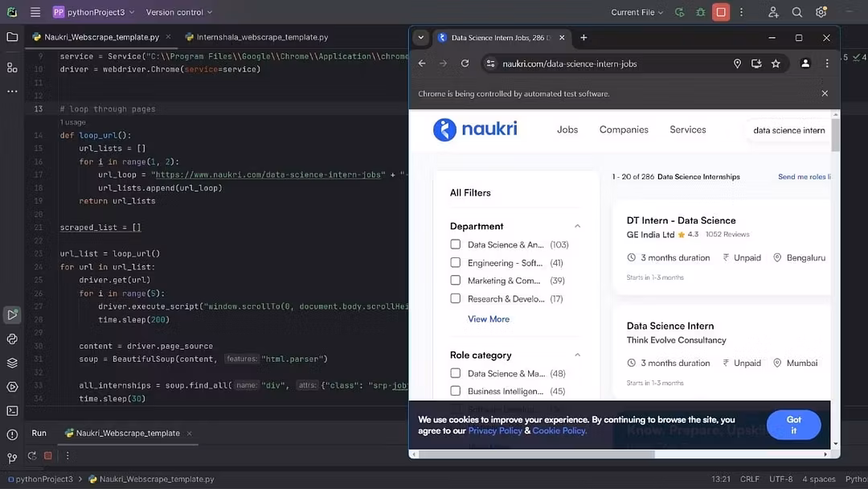Open the Privacy Policy link
The image size is (868, 489).
point(495,431)
